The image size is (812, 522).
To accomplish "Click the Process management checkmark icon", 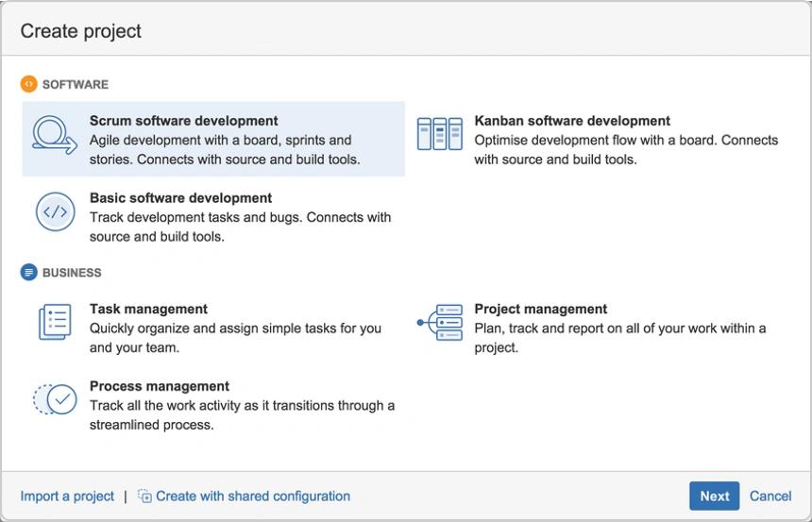I will pyautogui.click(x=55, y=399).
